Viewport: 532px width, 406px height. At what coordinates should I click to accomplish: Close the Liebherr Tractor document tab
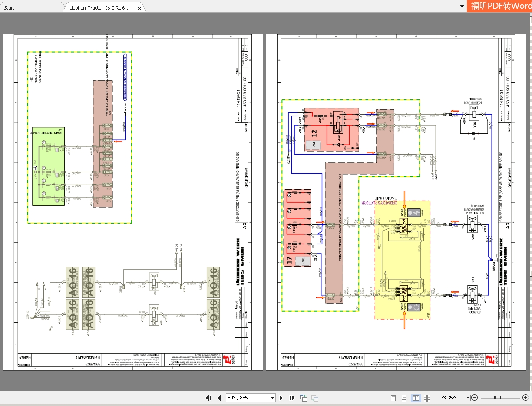(x=139, y=8)
